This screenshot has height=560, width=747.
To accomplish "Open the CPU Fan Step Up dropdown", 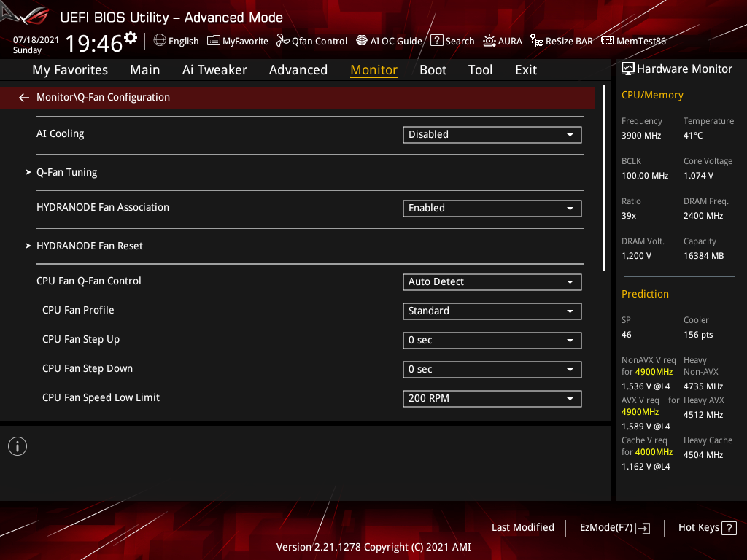I will [492, 341].
